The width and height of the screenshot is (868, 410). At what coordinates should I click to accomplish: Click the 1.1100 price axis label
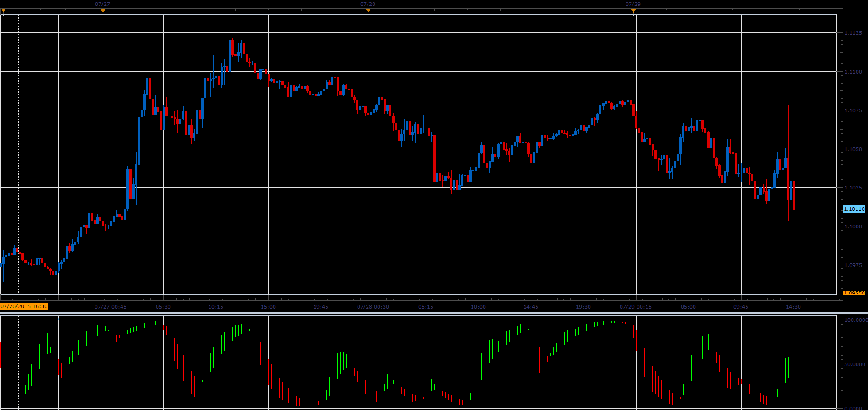(x=853, y=72)
